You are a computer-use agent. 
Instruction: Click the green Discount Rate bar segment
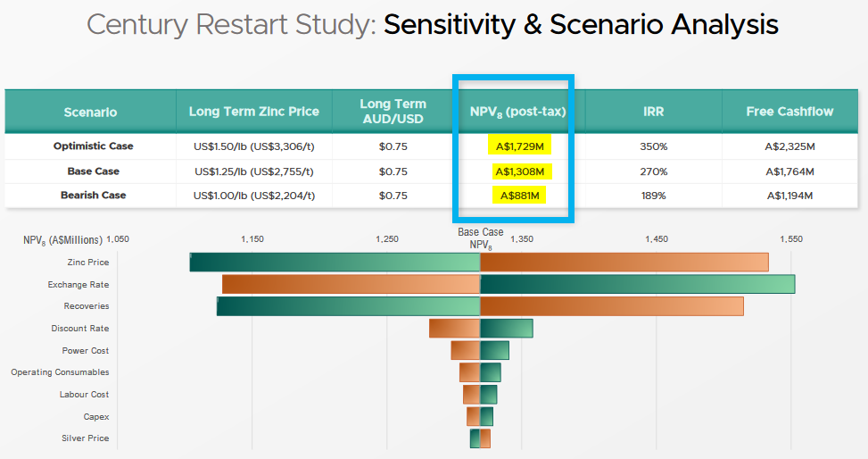coord(506,329)
